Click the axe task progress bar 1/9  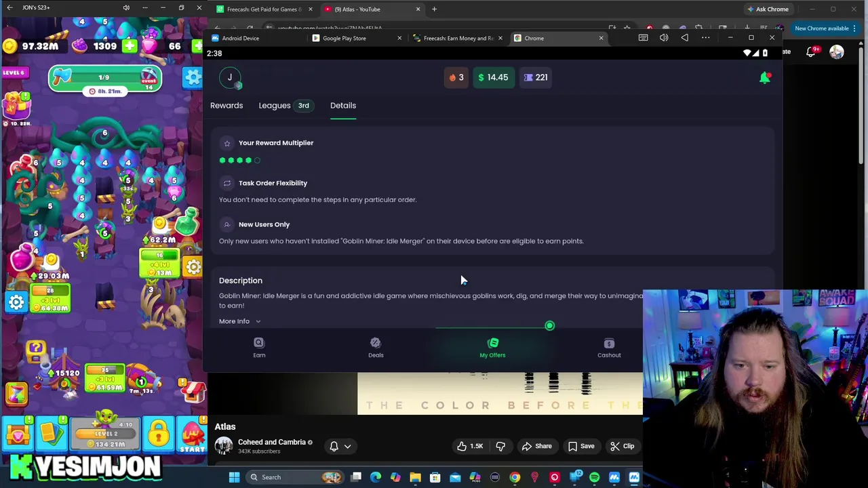pyautogui.click(x=104, y=78)
